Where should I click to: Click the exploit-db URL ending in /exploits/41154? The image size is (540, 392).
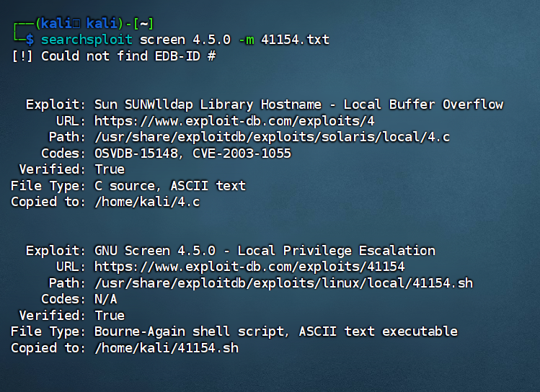point(249,267)
